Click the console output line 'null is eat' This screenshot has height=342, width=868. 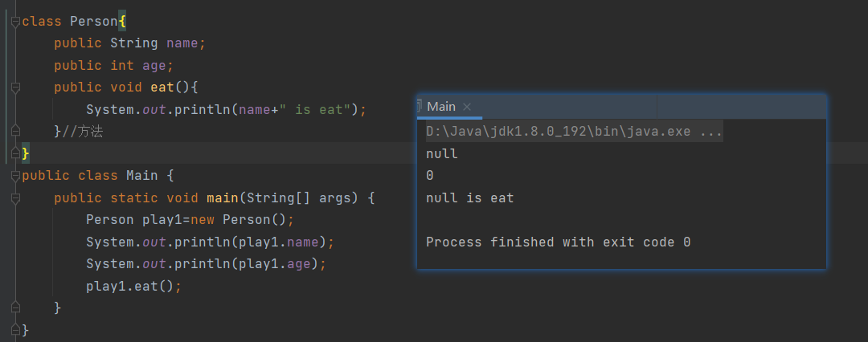[x=470, y=197]
